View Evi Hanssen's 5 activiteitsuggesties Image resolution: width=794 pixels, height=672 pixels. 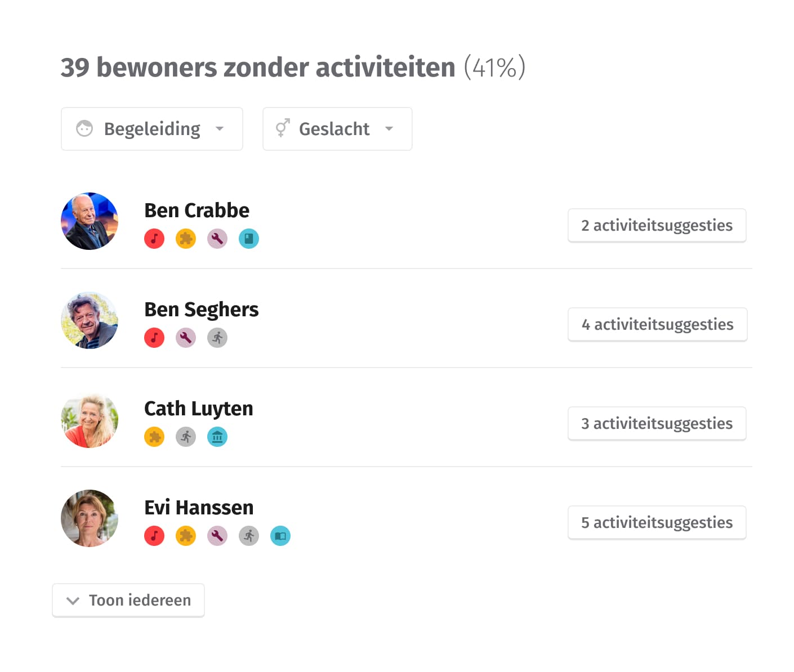[657, 523]
